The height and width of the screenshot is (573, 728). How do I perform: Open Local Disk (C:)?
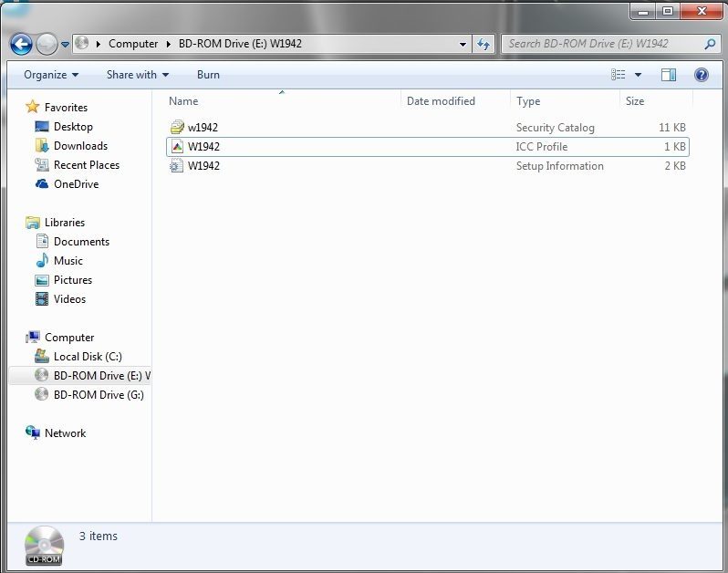pyautogui.click(x=88, y=357)
